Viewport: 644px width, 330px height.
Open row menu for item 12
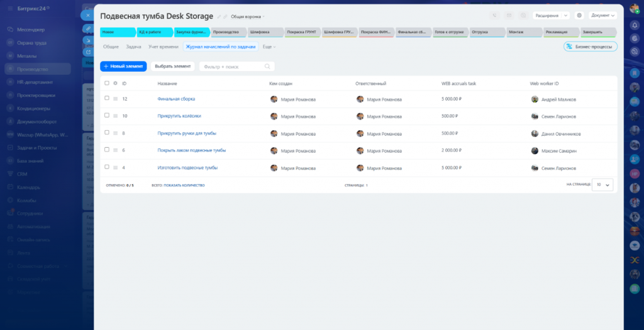[x=116, y=99]
